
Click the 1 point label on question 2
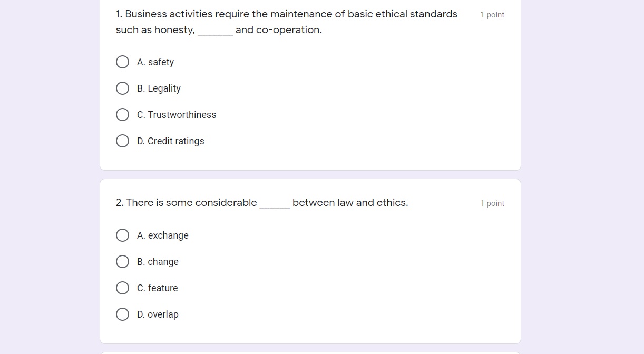coord(492,203)
